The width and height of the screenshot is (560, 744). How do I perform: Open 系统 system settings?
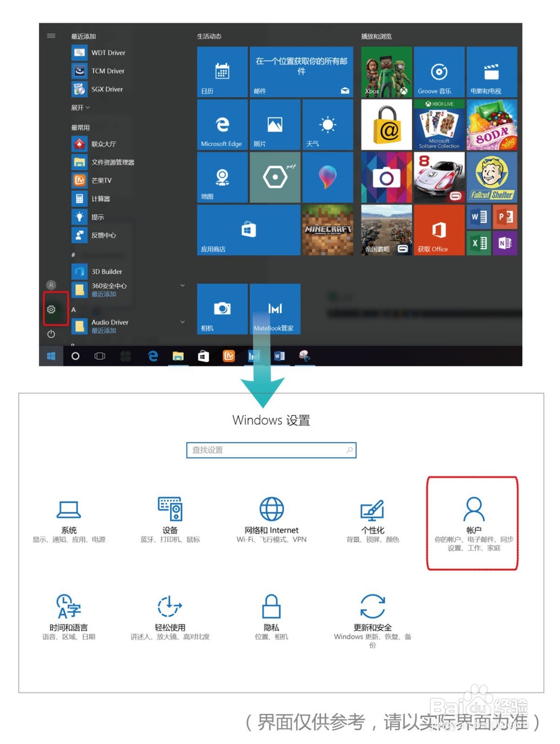click(69, 520)
